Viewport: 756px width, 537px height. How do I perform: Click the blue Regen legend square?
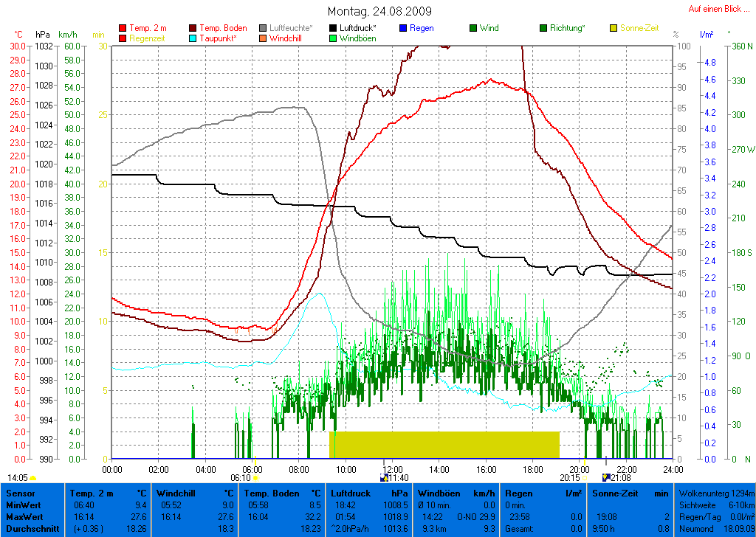coord(403,28)
